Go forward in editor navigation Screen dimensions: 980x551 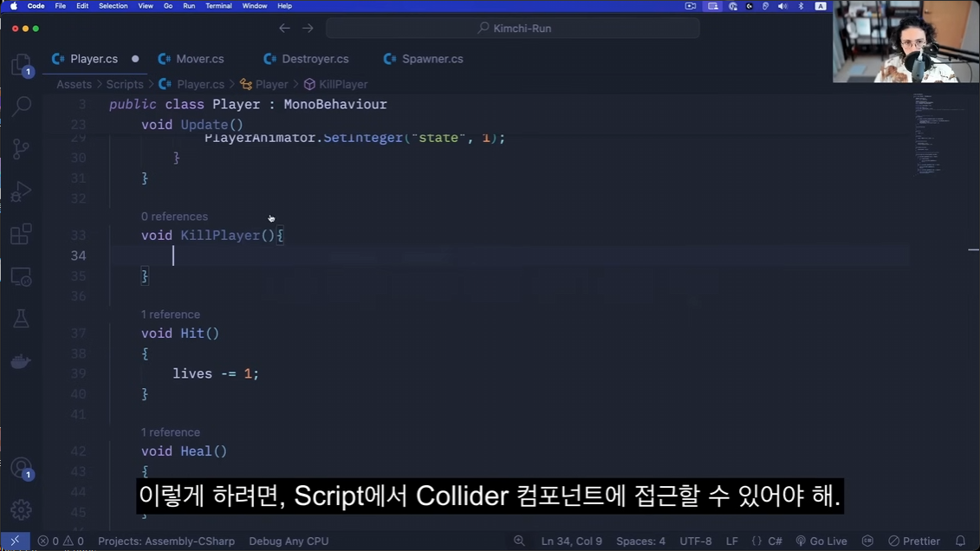(x=308, y=28)
